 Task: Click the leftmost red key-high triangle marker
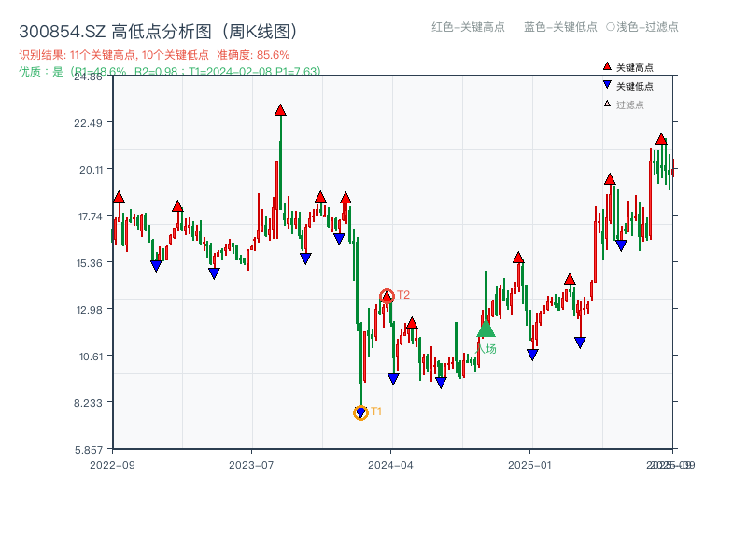[x=118, y=197]
